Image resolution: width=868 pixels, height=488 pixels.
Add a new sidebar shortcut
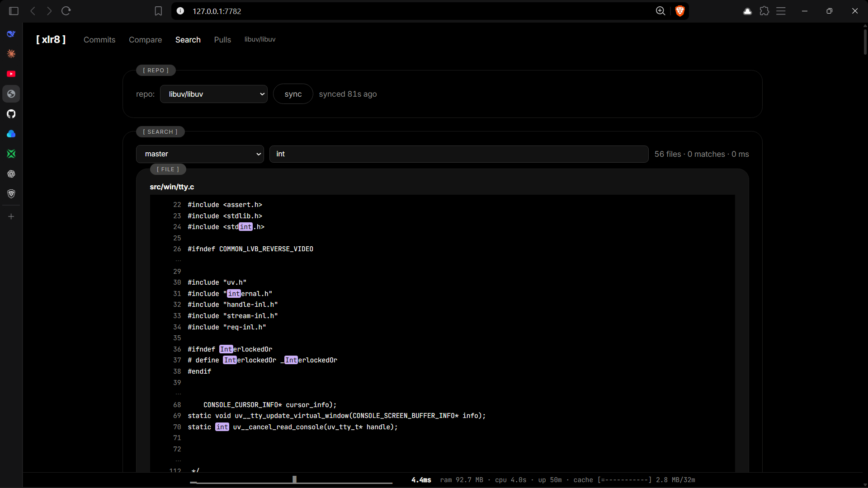pos(11,216)
